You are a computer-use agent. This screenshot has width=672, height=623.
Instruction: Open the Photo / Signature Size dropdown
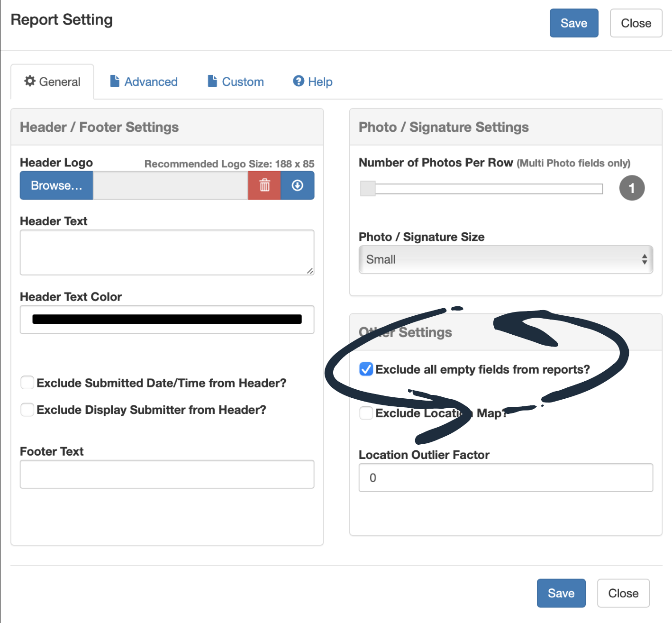tap(506, 259)
